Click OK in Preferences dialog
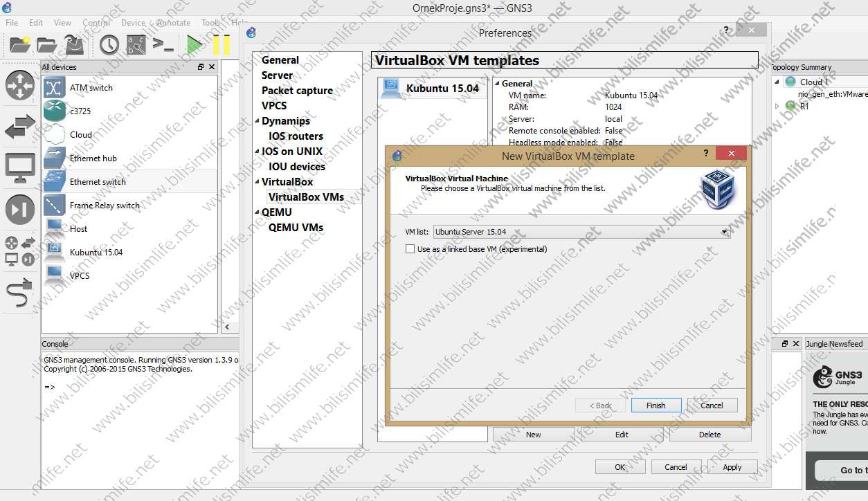This screenshot has width=868, height=501. 620,467
